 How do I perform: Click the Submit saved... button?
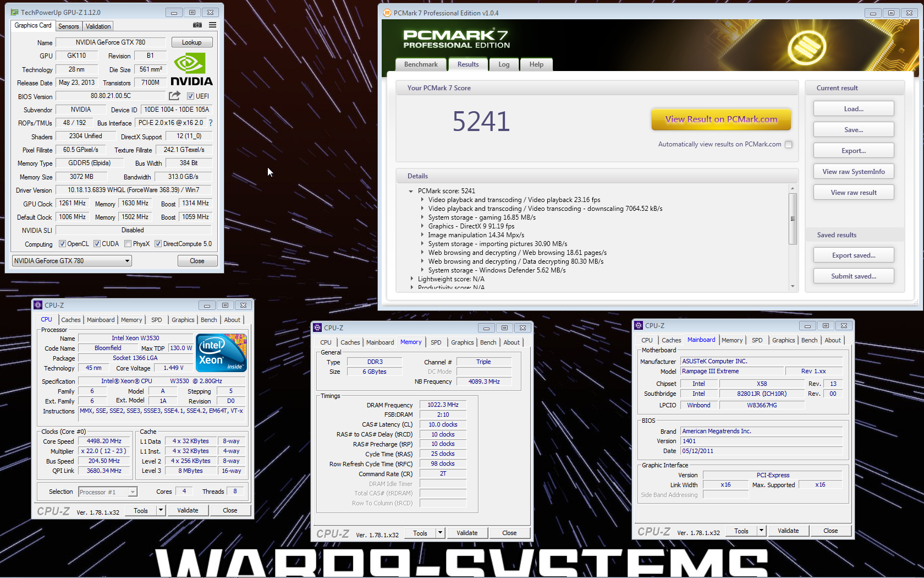(x=854, y=276)
